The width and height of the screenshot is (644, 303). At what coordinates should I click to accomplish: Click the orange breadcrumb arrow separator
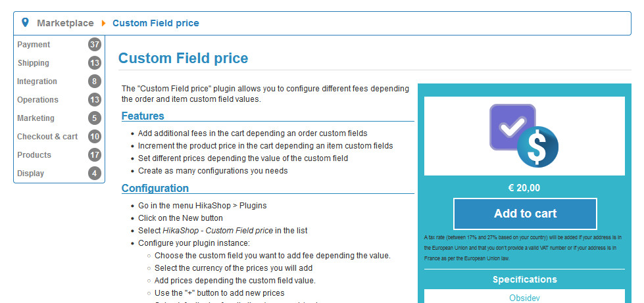(103, 23)
